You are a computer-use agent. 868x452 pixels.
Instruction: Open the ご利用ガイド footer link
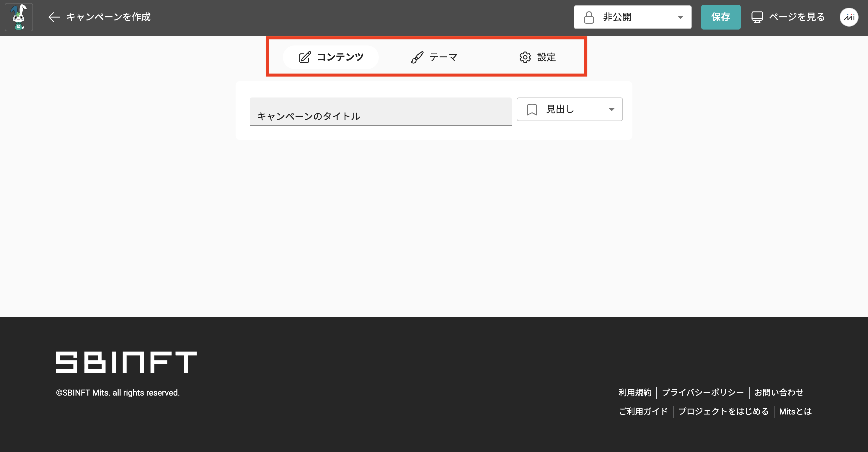point(643,411)
